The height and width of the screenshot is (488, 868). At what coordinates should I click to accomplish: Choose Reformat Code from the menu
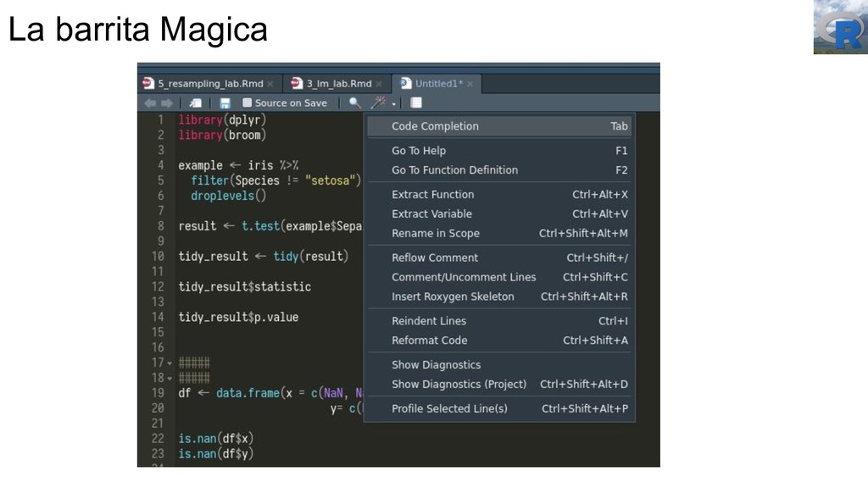[499, 340]
